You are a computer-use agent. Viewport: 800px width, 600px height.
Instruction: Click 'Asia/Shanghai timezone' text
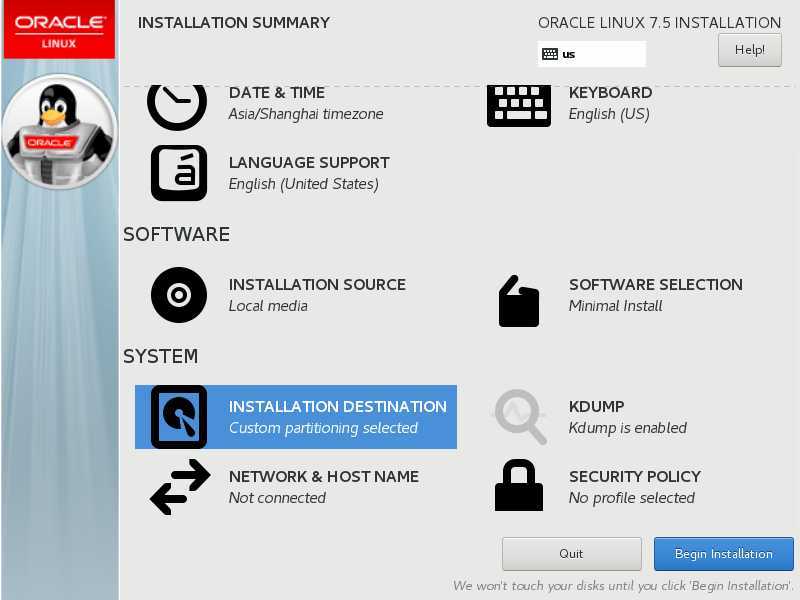point(306,114)
